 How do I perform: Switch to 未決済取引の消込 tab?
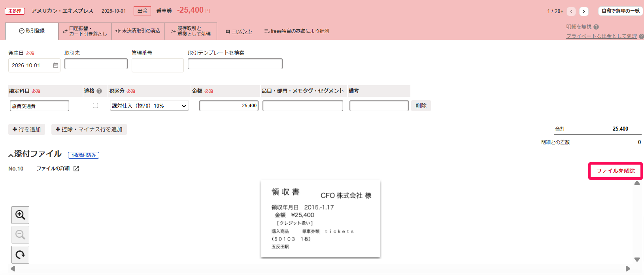tap(138, 31)
